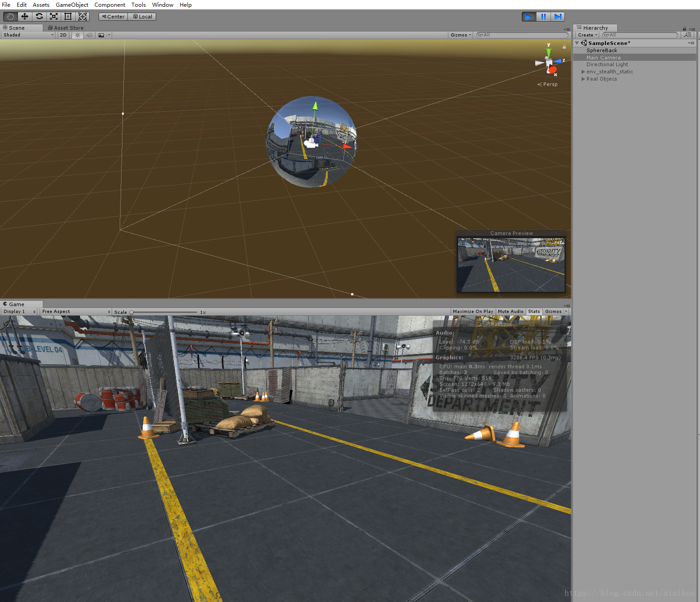The image size is (700, 602).
Task: Toggle the scene gizmo rotation lock
Action: coord(564,47)
